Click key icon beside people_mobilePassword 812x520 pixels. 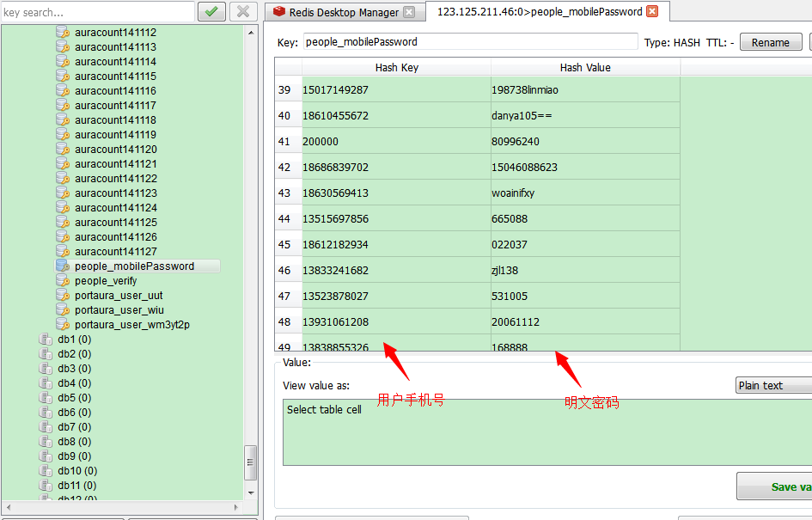coord(63,266)
